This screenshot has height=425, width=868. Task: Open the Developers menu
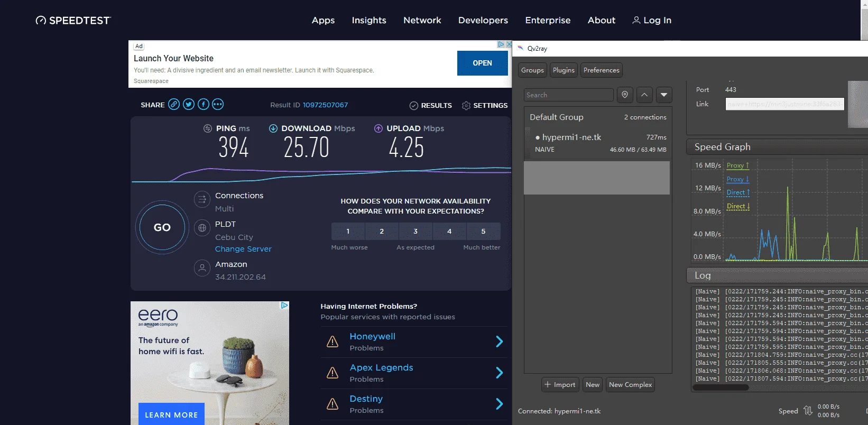483,20
